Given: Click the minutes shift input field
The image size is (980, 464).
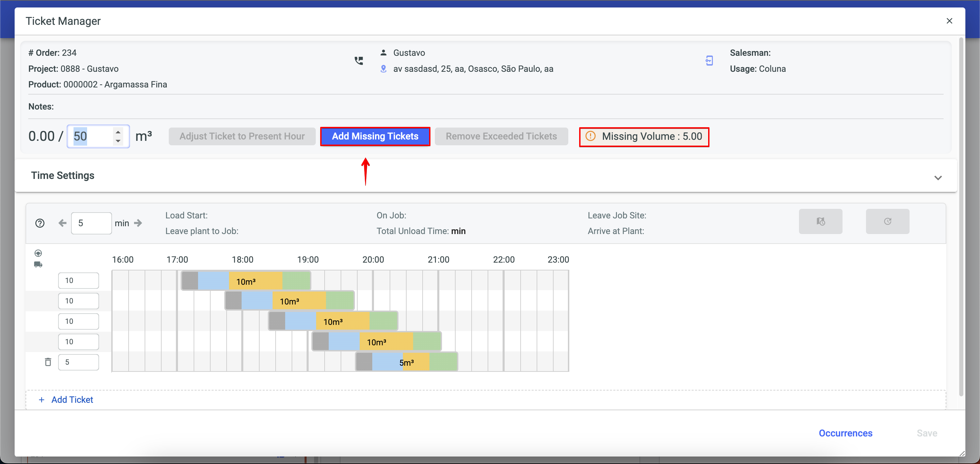Looking at the screenshot, I should click(91, 223).
